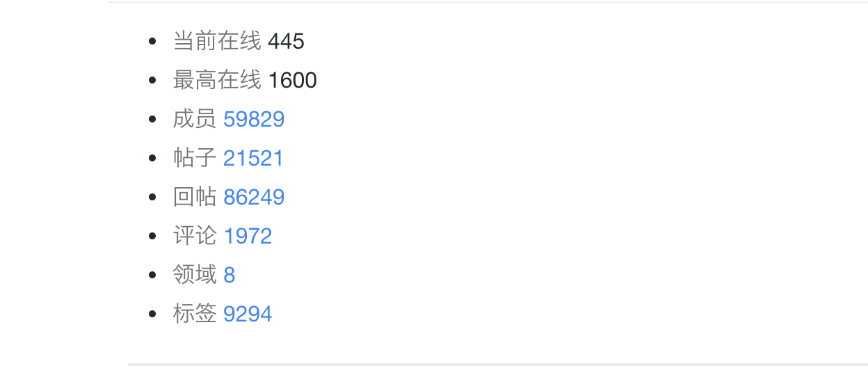Viewport: 868px width, 366px height.
Task: Open the 成员 count link 59829
Action: click(x=254, y=119)
